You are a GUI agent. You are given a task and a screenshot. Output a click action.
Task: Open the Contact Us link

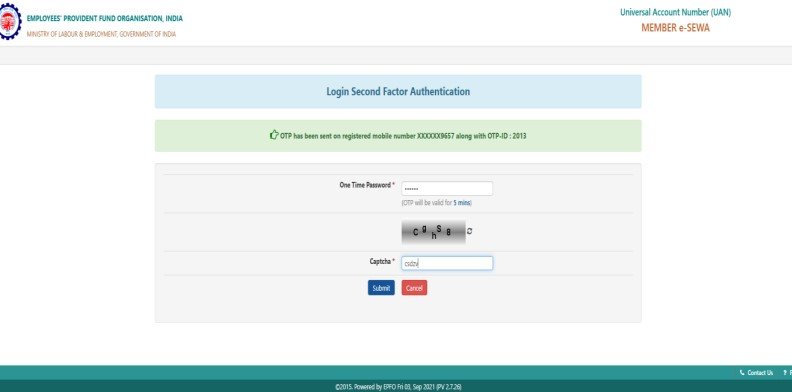pyautogui.click(x=760, y=373)
